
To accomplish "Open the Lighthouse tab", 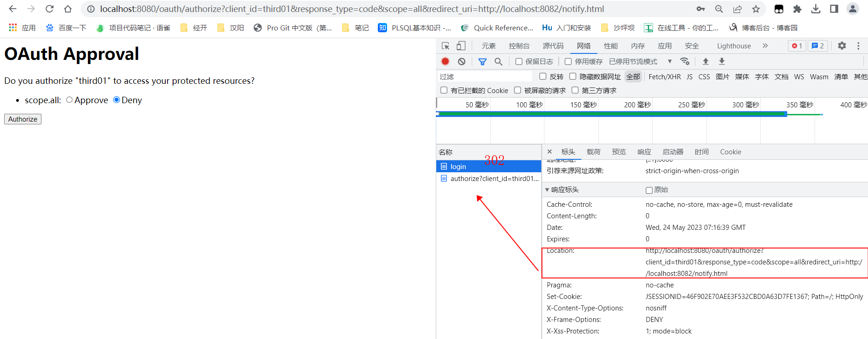I will [734, 46].
